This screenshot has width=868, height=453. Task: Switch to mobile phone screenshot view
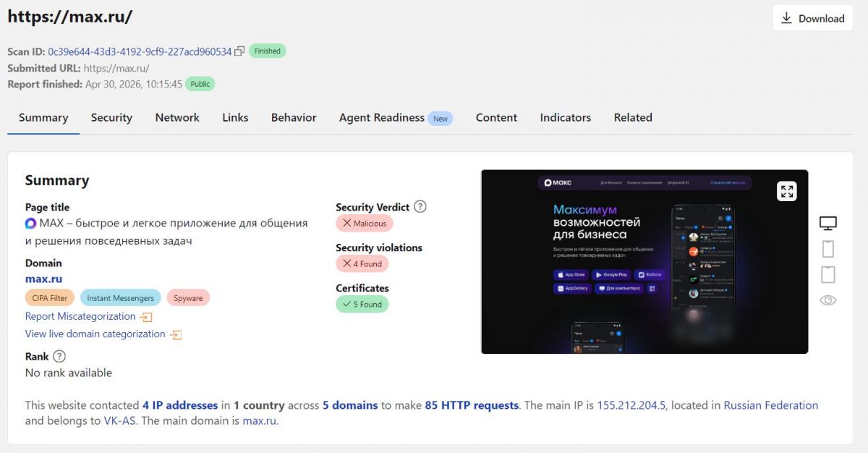[x=828, y=249]
